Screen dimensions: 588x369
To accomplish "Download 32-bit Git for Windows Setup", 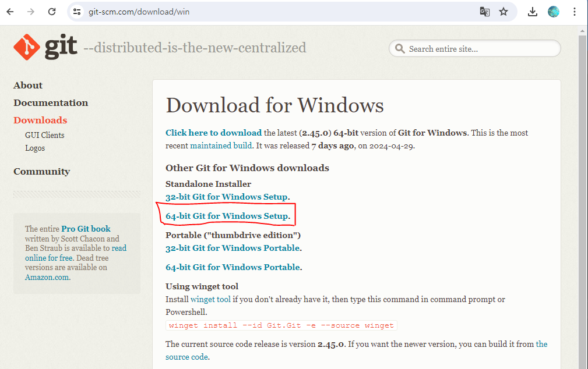I will click(227, 197).
